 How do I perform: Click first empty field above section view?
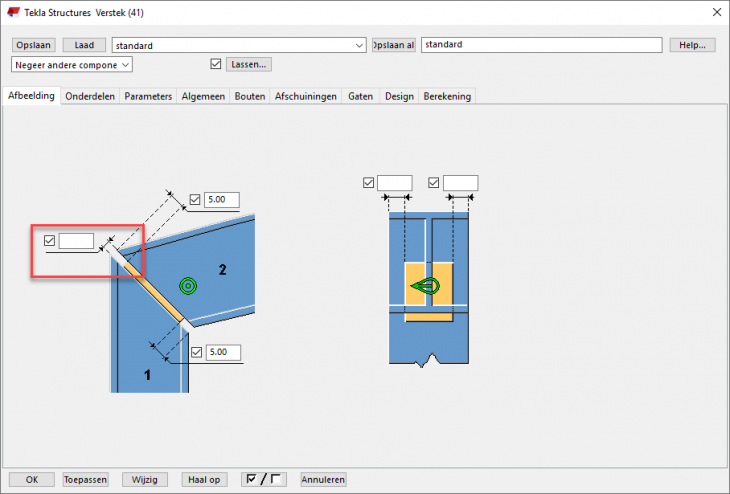click(395, 183)
